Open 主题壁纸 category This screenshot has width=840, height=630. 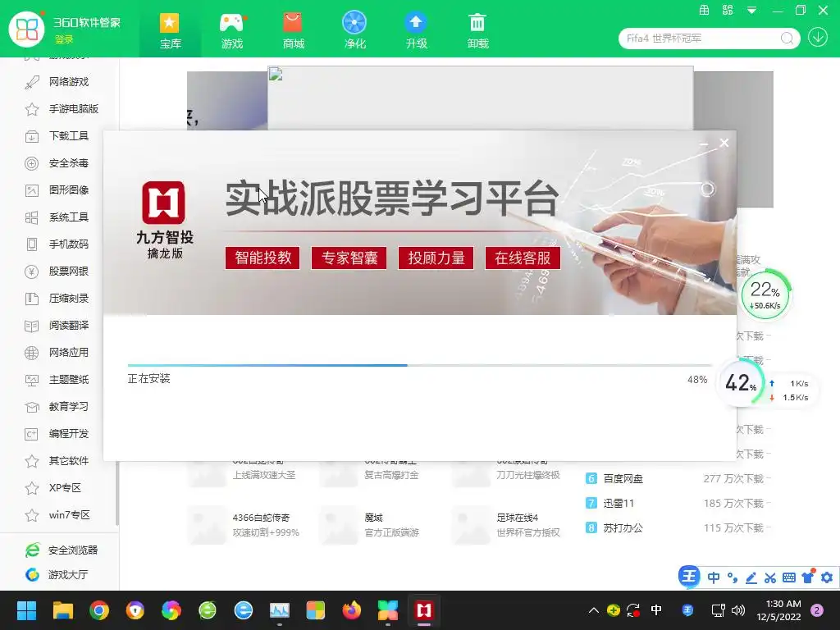(57, 379)
